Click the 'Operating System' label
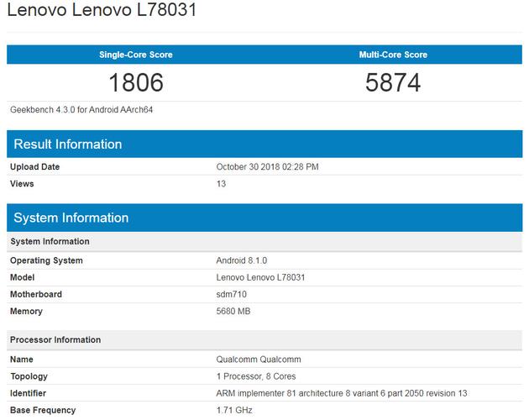Screen dimensions: 529x420 click(x=46, y=260)
